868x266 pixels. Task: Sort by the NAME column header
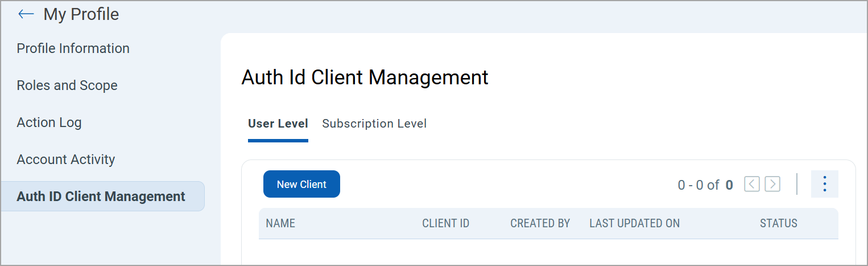(280, 223)
